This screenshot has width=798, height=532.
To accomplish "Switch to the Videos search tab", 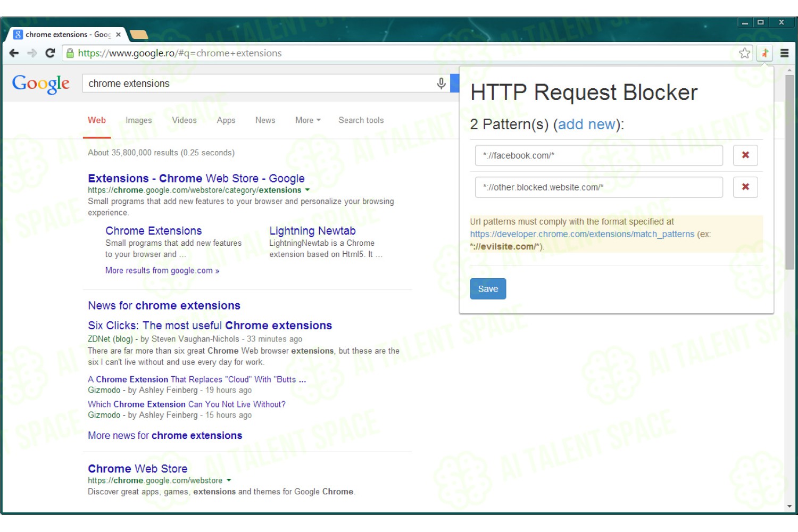I will point(184,120).
